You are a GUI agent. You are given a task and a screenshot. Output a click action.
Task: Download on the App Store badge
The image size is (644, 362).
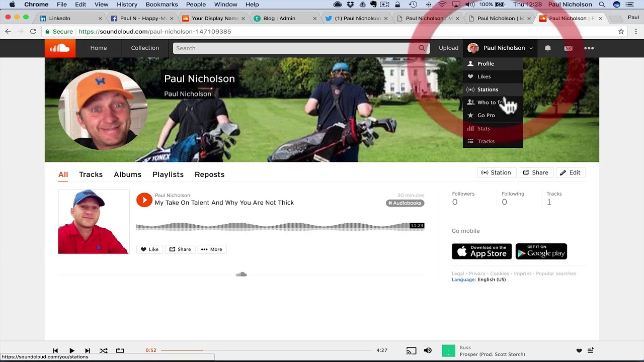coord(481,251)
